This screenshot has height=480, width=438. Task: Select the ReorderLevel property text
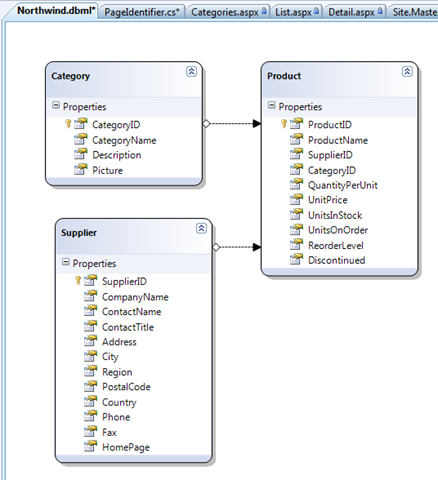tap(336, 246)
